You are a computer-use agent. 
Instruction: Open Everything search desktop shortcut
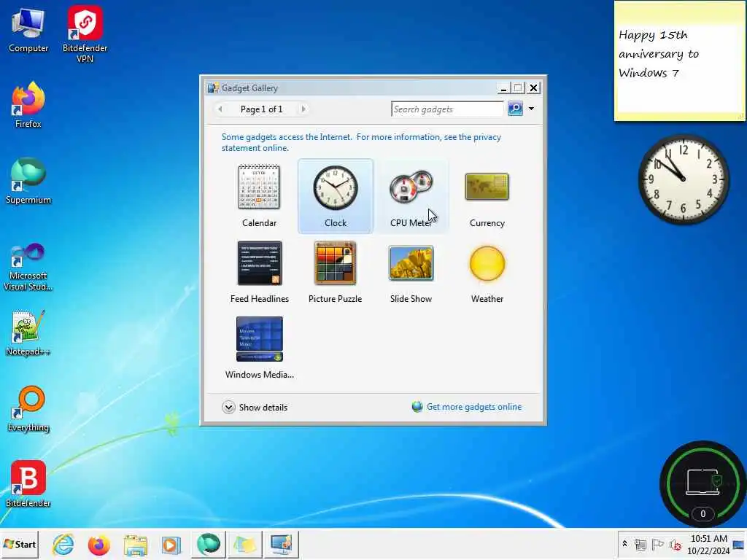click(28, 408)
